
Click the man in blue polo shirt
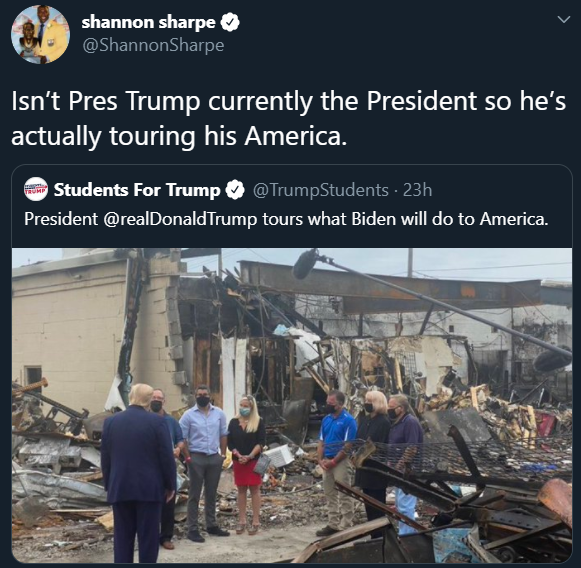(x=336, y=463)
